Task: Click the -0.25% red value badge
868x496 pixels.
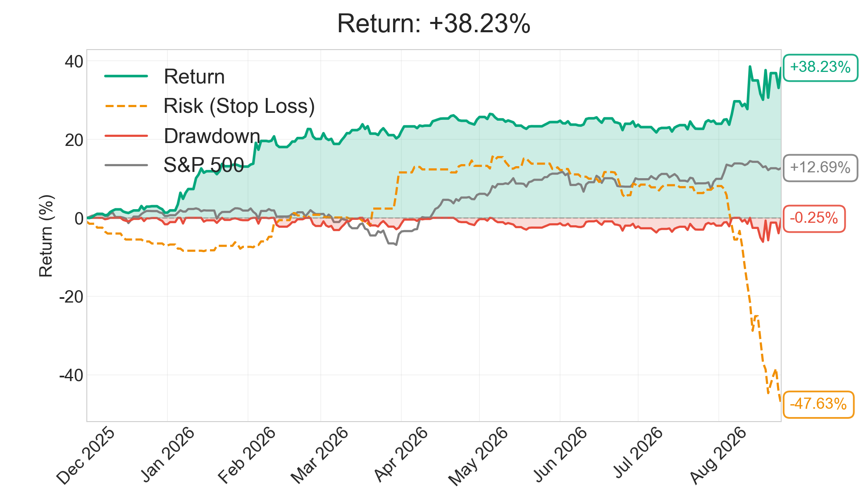Action: point(814,218)
